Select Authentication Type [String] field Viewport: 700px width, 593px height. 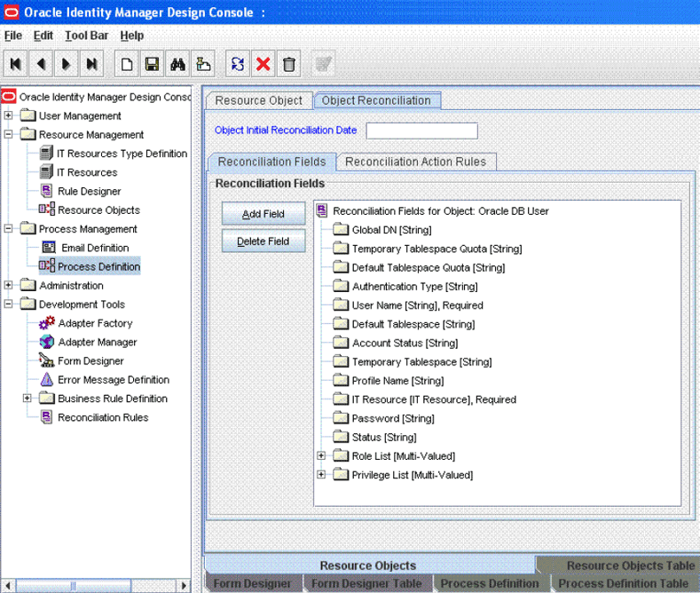pyautogui.click(x=414, y=286)
